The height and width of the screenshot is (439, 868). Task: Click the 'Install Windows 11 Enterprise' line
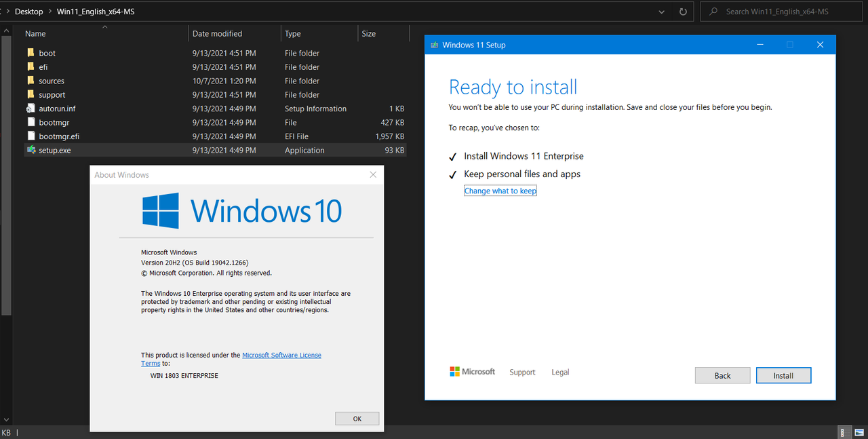[524, 156]
